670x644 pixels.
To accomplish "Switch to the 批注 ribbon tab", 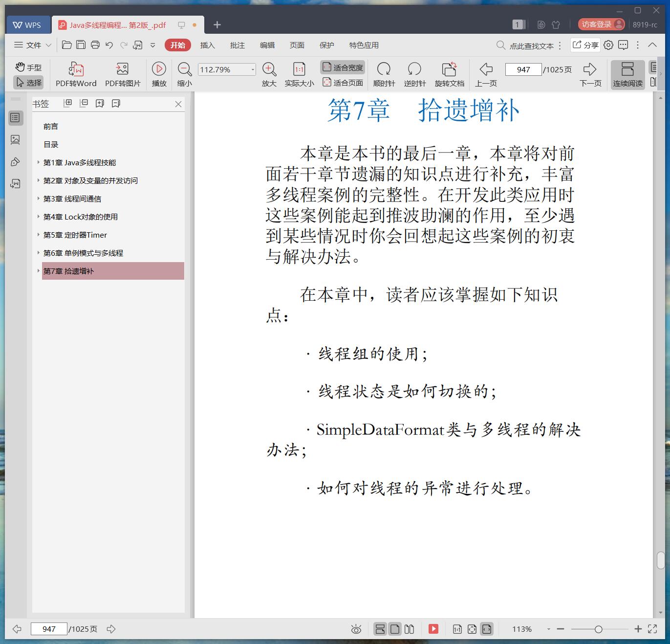I will [238, 45].
